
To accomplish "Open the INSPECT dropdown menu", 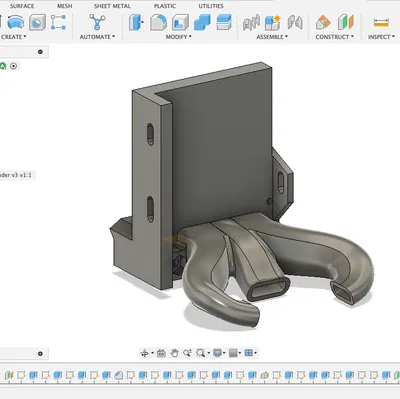I will (x=381, y=37).
